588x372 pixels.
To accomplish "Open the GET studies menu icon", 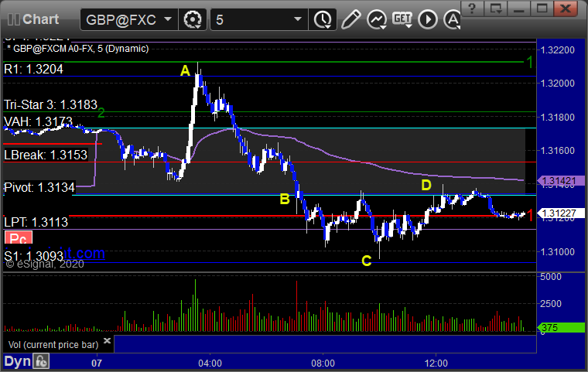I will click(x=402, y=19).
